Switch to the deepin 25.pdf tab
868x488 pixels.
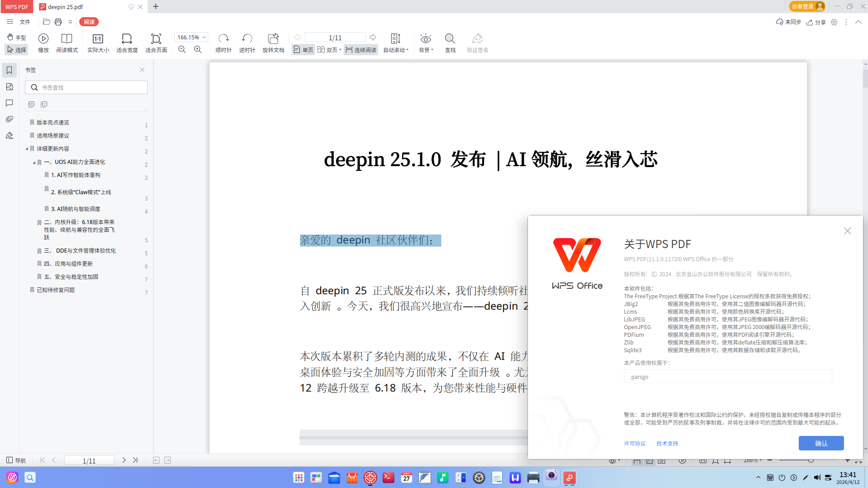(64, 7)
